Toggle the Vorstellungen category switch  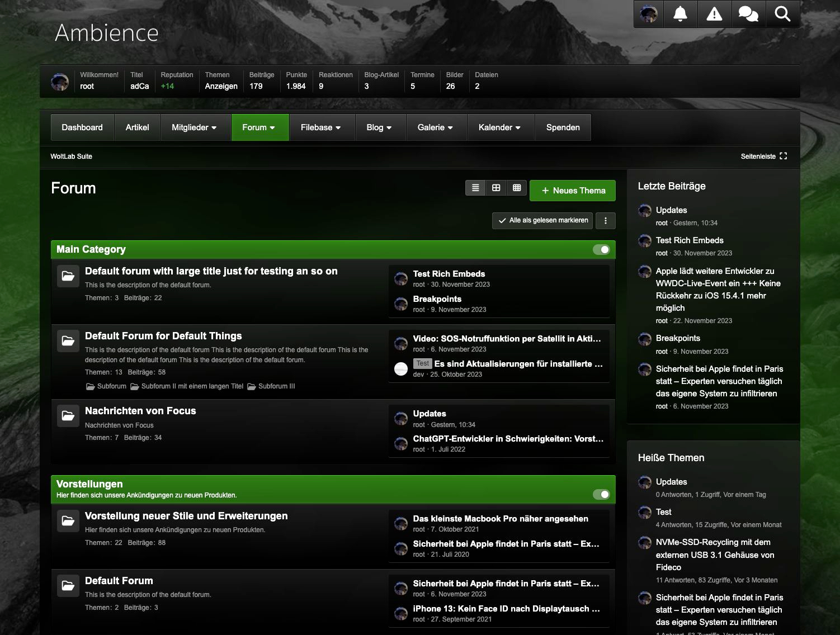point(601,494)
